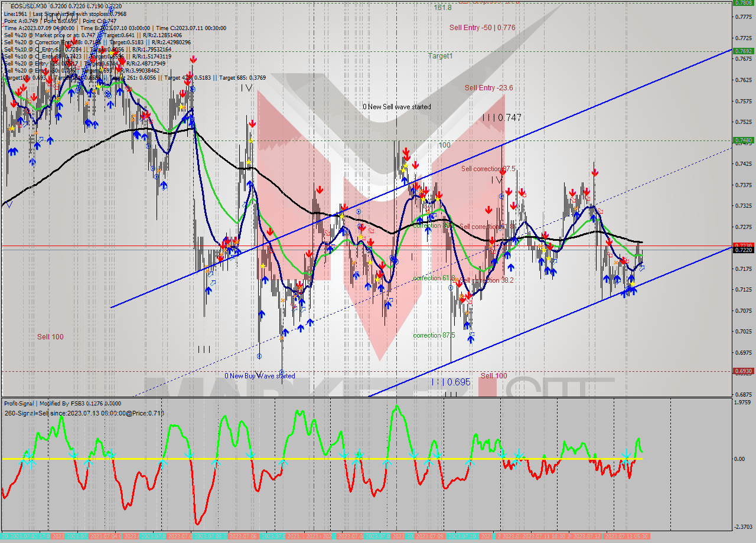This screenshot has width=756, height=543.
Task: Select the 'Sell Entry -23.6' label
Action: [488, 88]
